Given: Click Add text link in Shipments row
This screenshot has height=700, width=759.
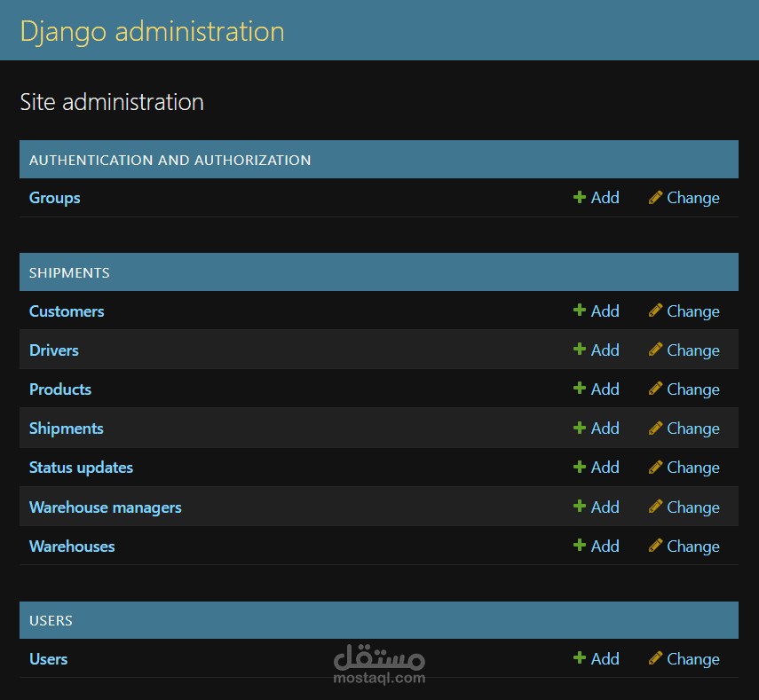Looking at the screenshot, I should (605, 429).
